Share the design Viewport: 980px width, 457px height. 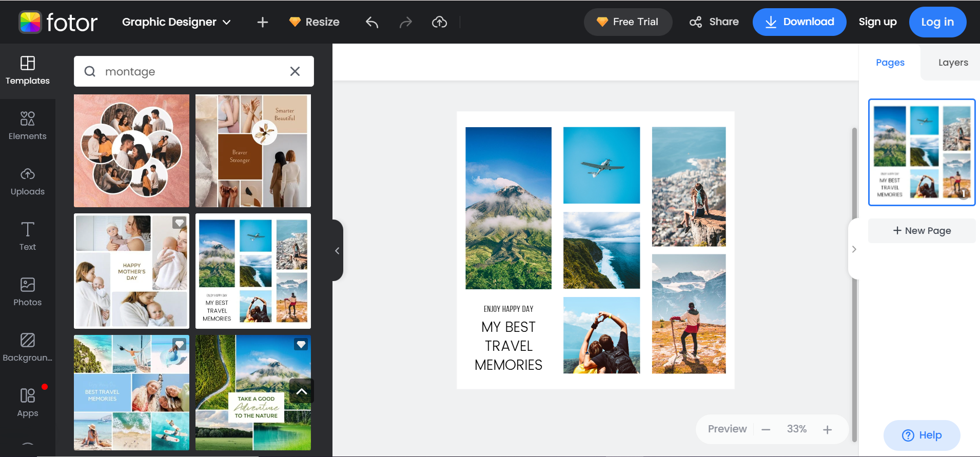(714, 22)
